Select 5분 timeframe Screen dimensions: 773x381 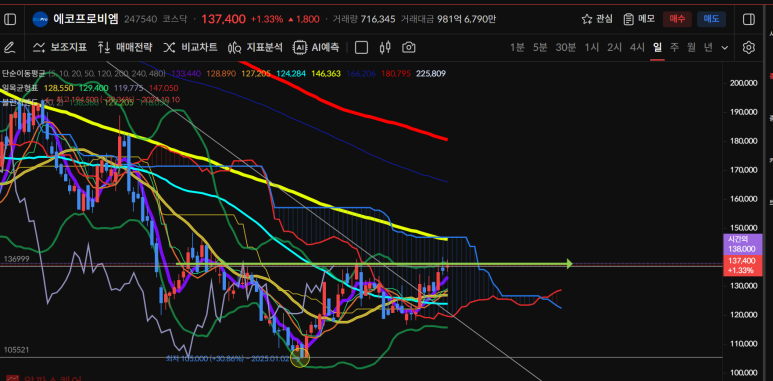coord(540,47)
